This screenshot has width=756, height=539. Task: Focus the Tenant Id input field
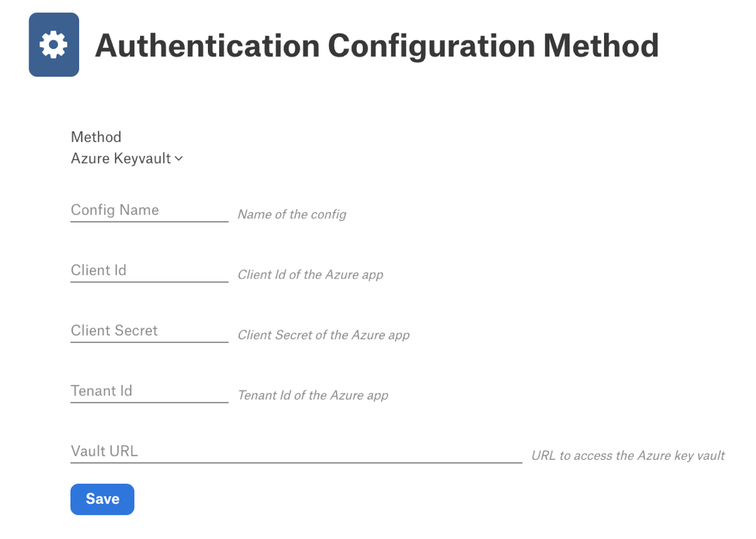pos(150,391)
